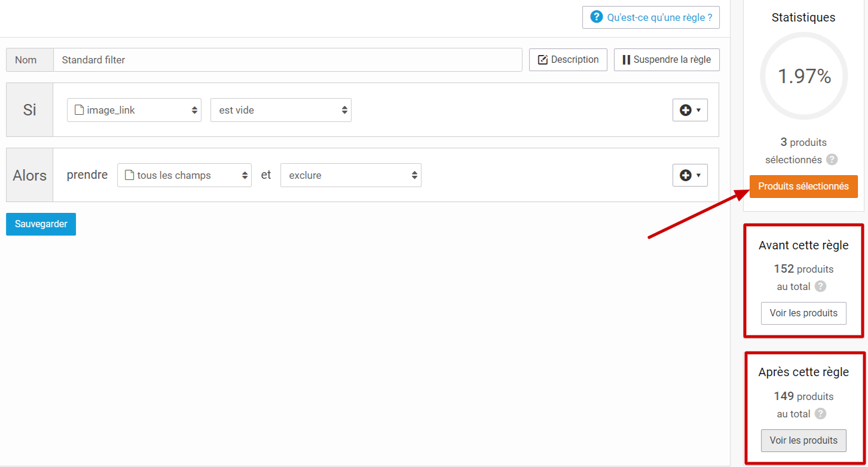Click the 'Avant cette règle' heading
The image size is (868, 467).
point(803,245)
